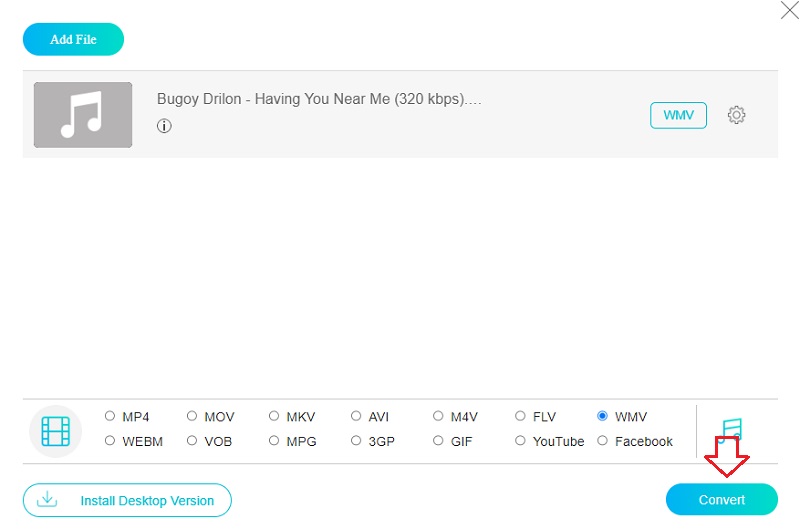Select the MKV format option
The height and width of the screenshot is (529, 800).
[x=274, y=416]
